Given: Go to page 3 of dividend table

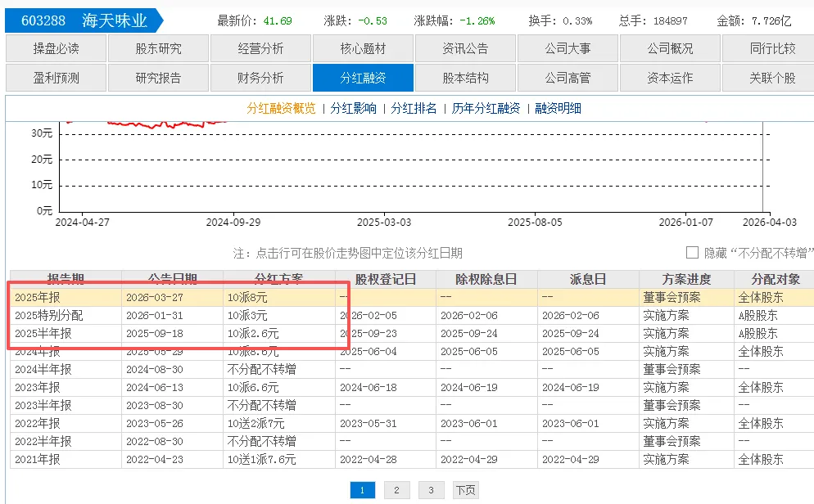Looking at the screenshot, I should pyautogui.click(x=431, y=490).
